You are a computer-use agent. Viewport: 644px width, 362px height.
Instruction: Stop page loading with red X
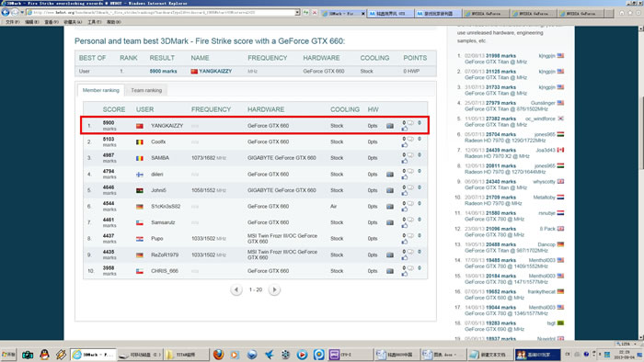point(315,13)
